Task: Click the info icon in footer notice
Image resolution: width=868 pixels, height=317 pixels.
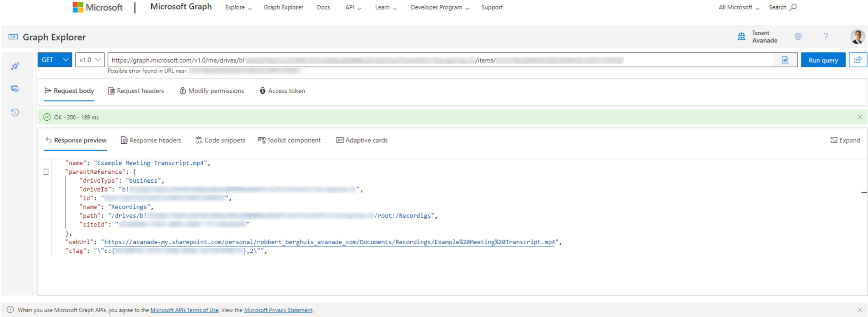Action: click(x=10, y=310)
